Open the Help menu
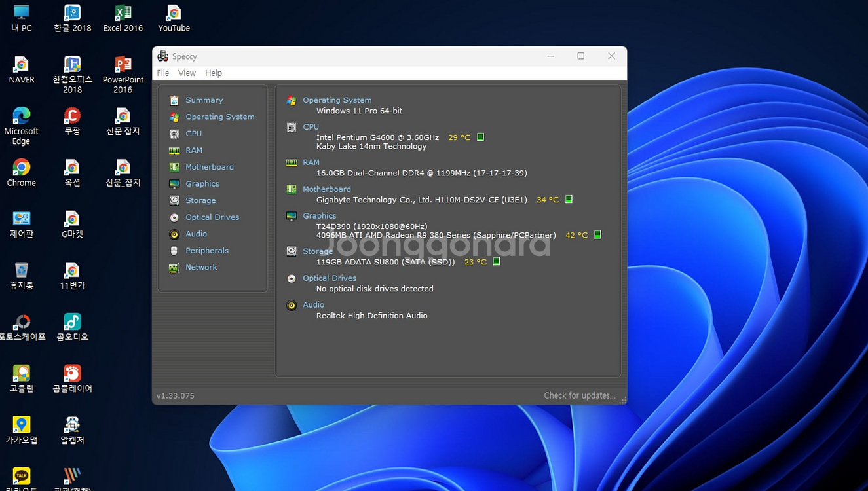868x491 pixels. pyautogui.click(x=214, y=73)
